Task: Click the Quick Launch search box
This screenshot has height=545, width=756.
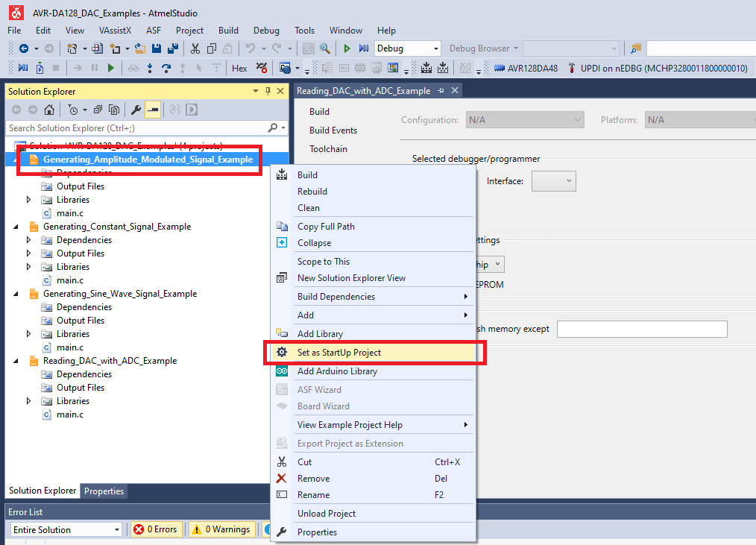Action: [x=701, y=48]
